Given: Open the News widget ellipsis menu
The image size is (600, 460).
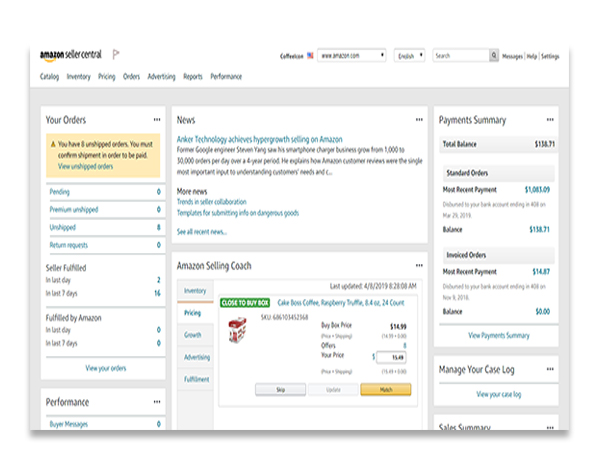Looking at the screenshot, I should pos(419,120).
